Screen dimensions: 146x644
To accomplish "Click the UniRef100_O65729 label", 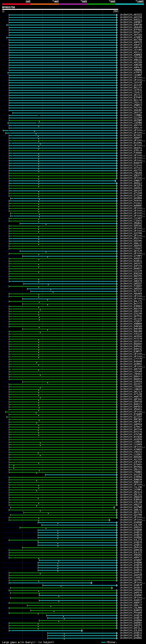I will 131,113.
